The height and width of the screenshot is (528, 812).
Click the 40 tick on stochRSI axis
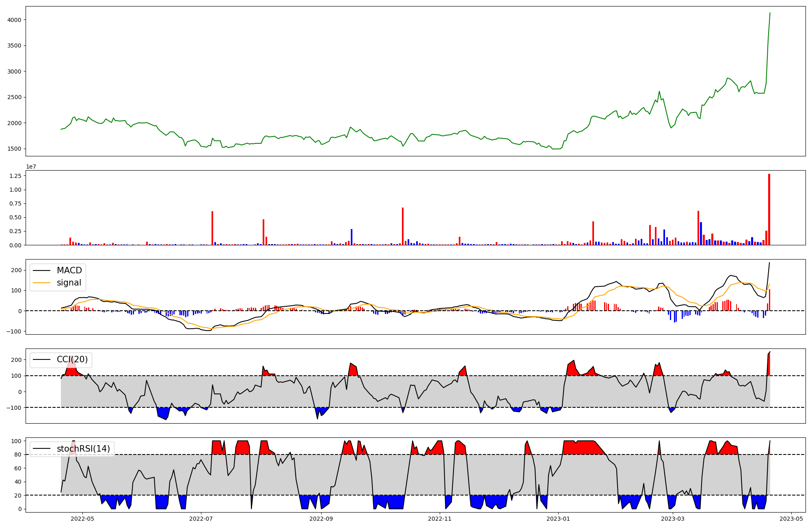18,482
